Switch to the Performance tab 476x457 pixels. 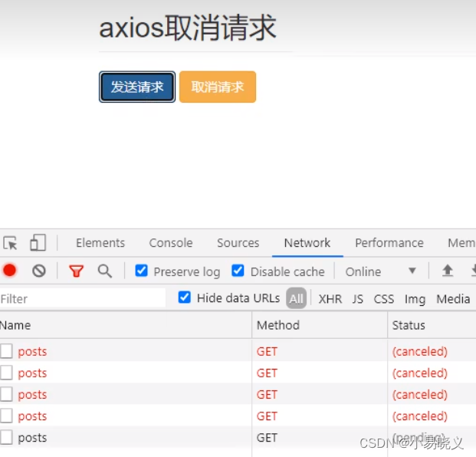[x=389, y=243]
